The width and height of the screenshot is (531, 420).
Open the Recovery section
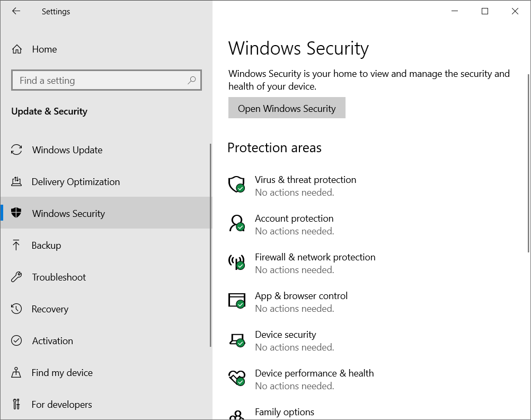coord(50,309)
